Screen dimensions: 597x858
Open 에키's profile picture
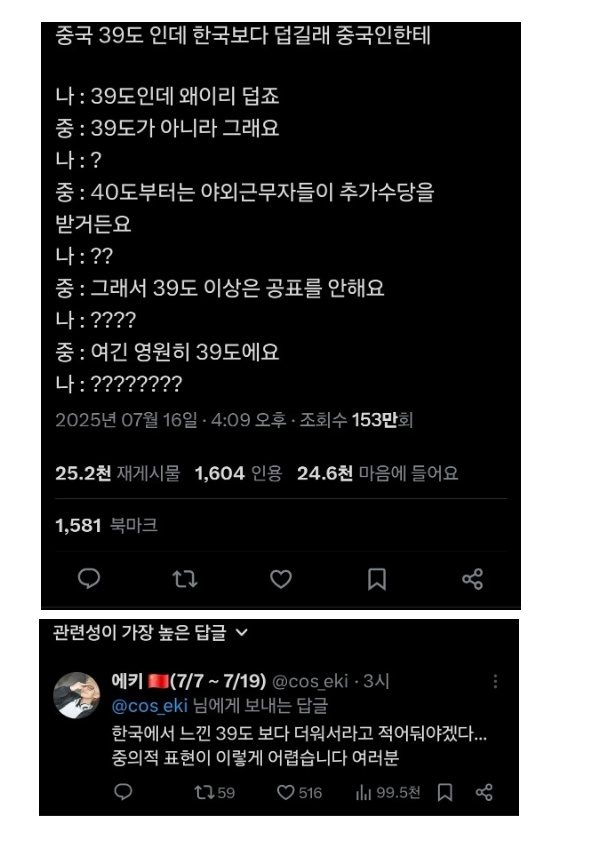tap(77, 695)
